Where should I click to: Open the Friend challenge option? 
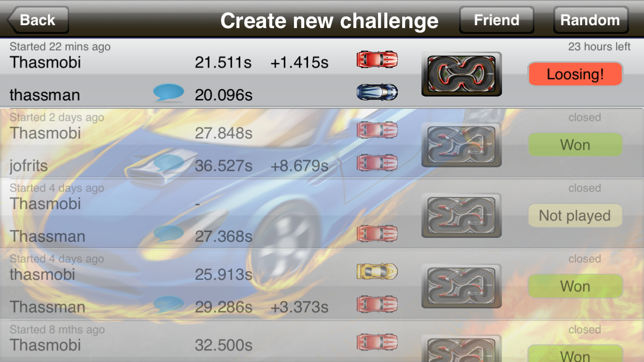(496, 20)
